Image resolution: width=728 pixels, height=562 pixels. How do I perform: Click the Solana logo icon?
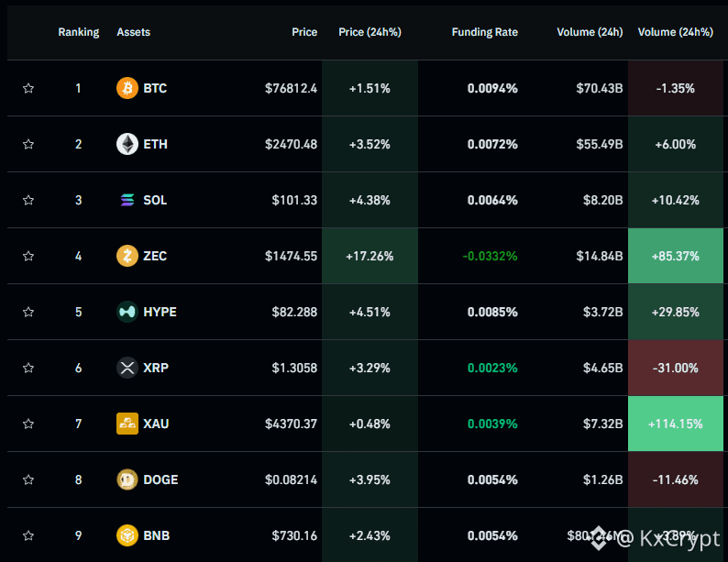click(127, 200)
